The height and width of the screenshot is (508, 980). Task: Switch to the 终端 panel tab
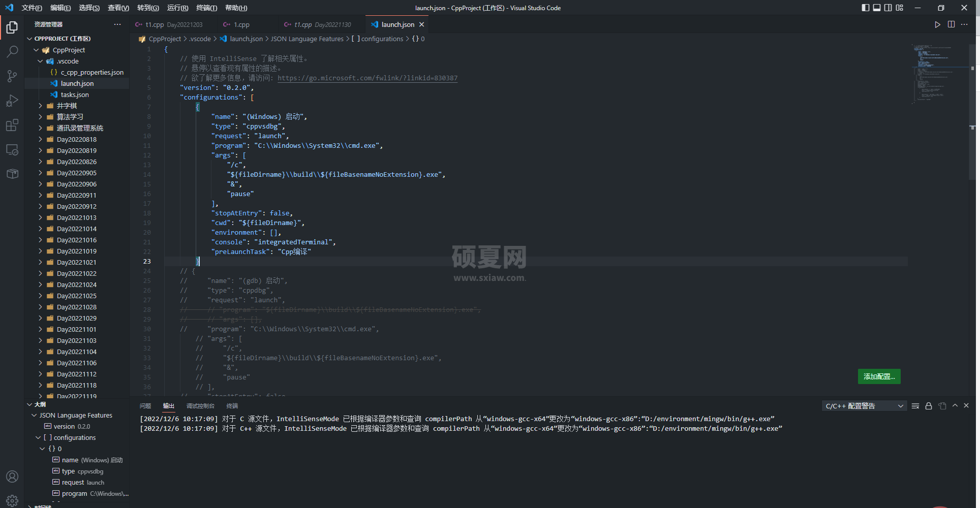point(232,406)
